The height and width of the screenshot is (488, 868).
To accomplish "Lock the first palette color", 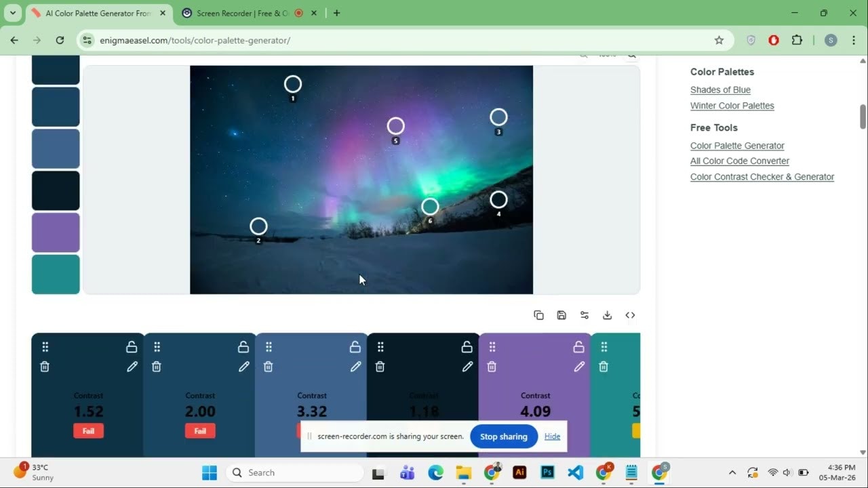I will (x=132, y=346).
